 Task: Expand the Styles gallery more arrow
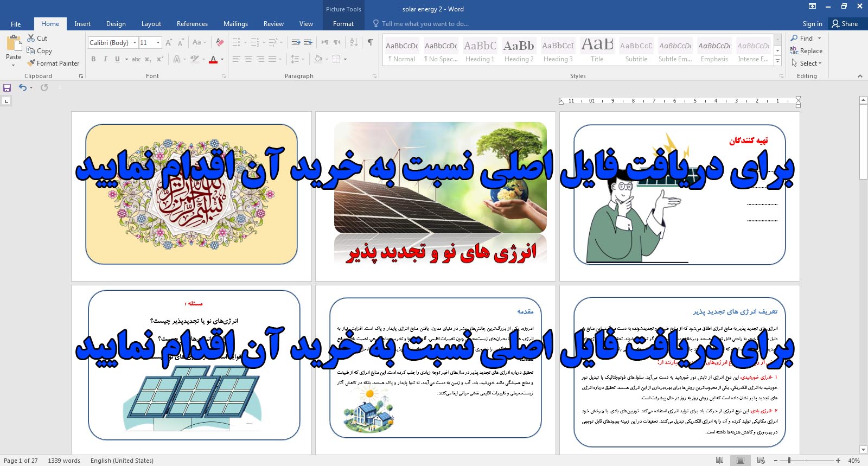tap(778, 61)
